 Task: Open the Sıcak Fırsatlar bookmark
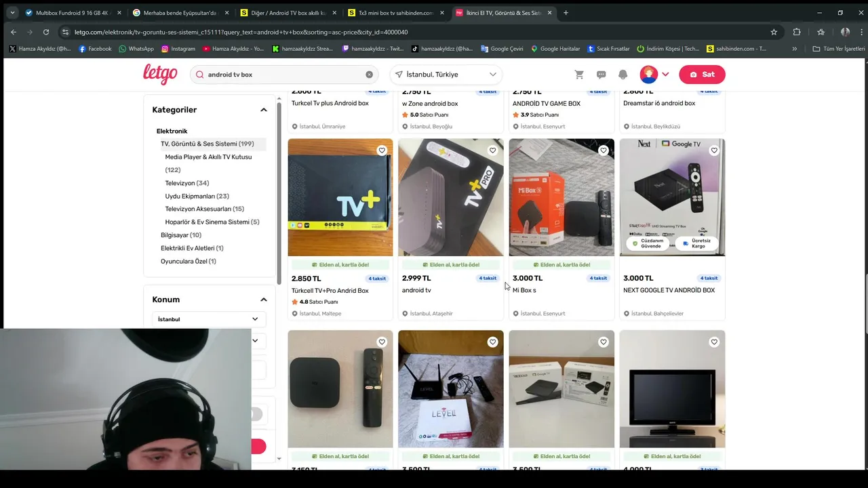click(x=608, y=49)
